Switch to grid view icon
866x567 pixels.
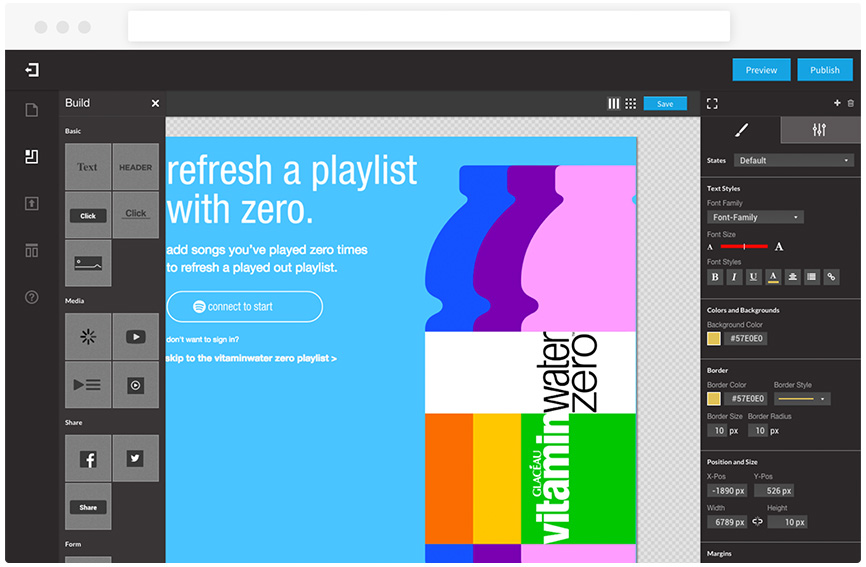click(631, 104)
